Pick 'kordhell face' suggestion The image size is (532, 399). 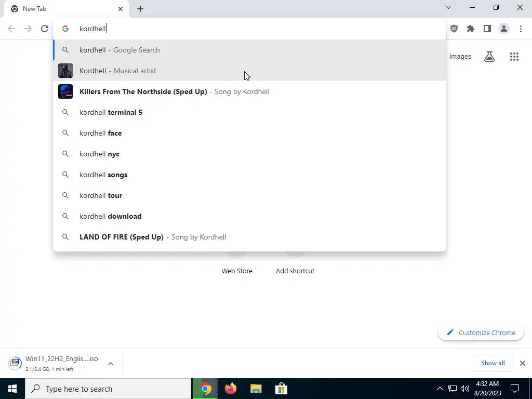pos(249,133)
